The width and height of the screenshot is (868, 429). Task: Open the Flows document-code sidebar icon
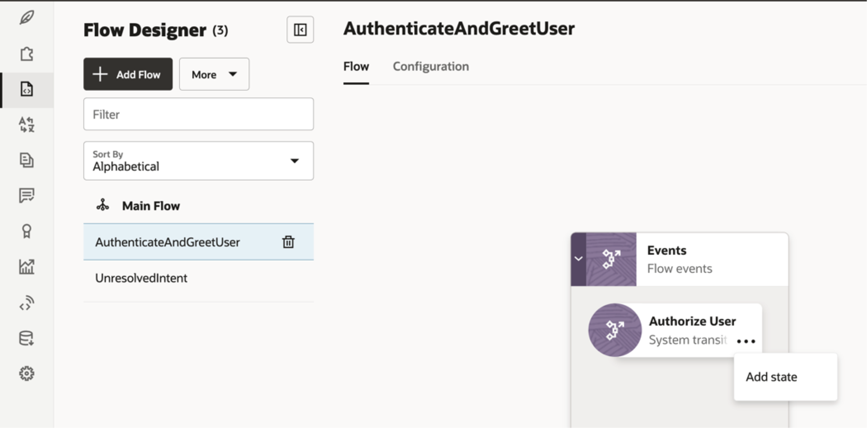pyautogui.click(x=27, y=89)
